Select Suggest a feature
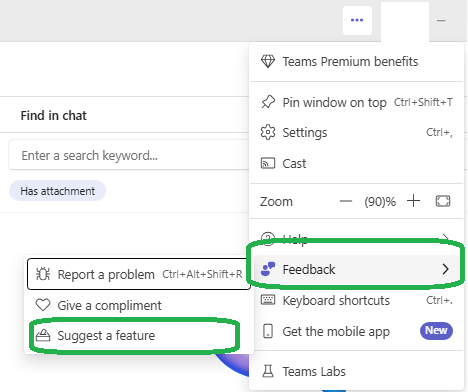The width and height of the screenshot is (468, 392). (139, 336)
